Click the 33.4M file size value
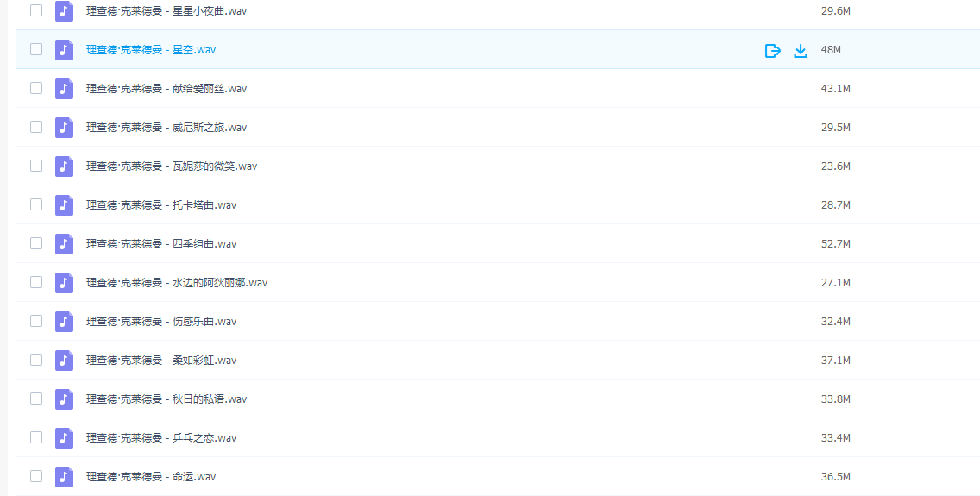This screenshot has width=980, height=496. click(x=836, y=436)
